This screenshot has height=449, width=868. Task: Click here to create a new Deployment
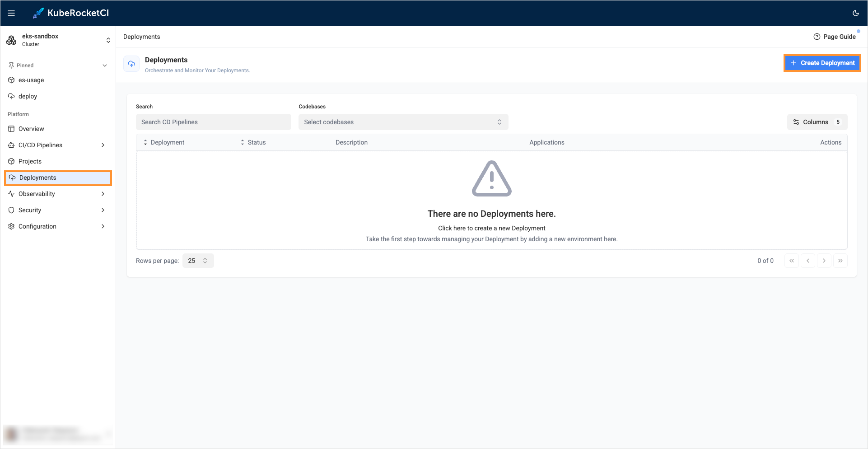pos(491,228)
